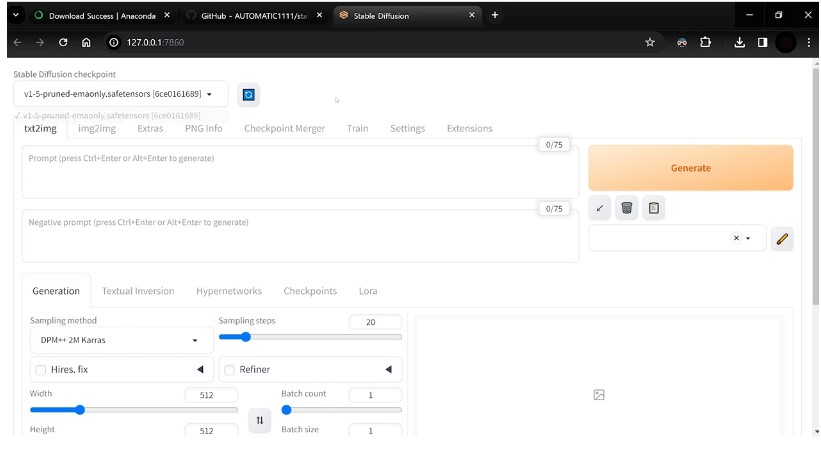Click the Sampling steps slider handle

tap(245, 337)
